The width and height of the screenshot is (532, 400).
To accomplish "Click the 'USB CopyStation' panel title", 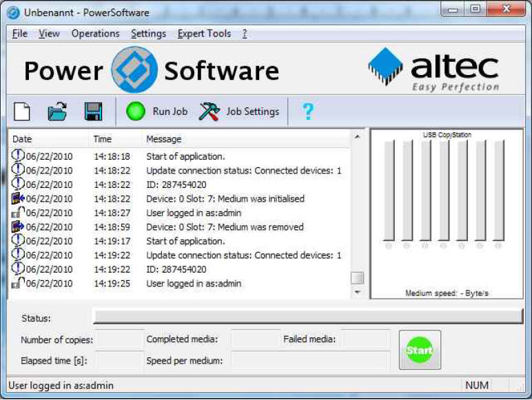I will click(x=447, y=134).
